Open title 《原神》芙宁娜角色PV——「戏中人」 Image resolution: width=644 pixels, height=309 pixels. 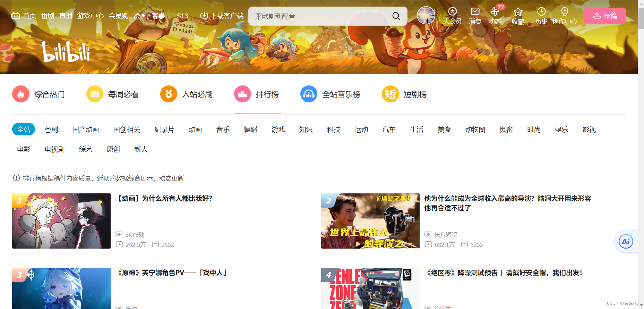[172, 273]
